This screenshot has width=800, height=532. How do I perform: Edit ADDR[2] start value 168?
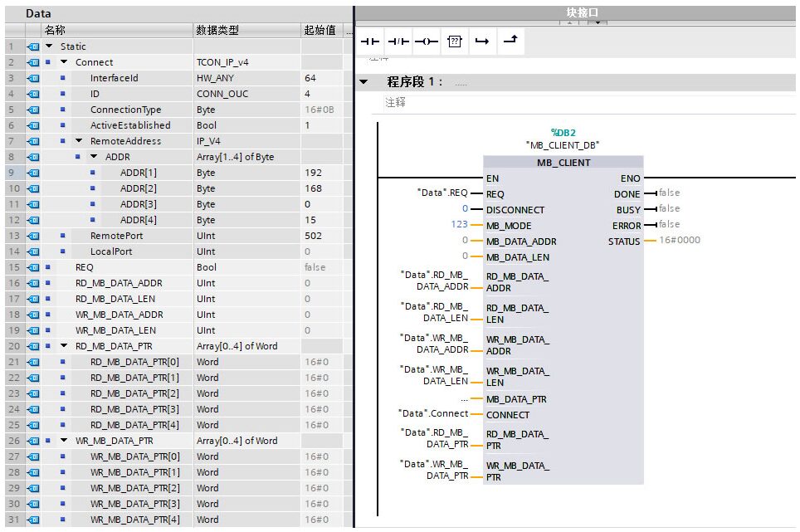(323, 188)
